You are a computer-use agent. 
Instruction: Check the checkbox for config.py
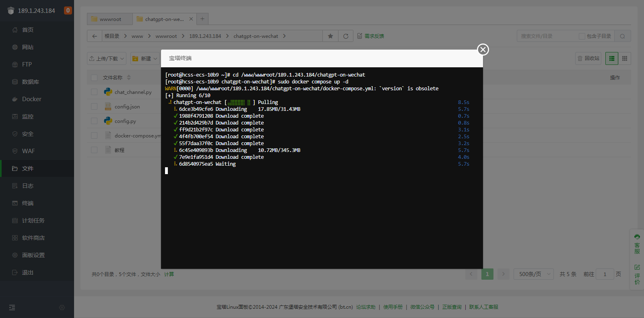(x=94, y=121)
